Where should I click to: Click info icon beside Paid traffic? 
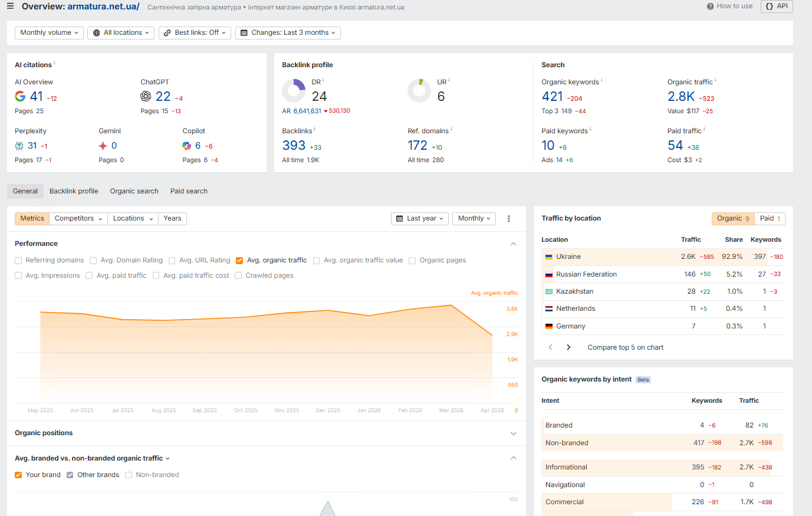(704, 129)
